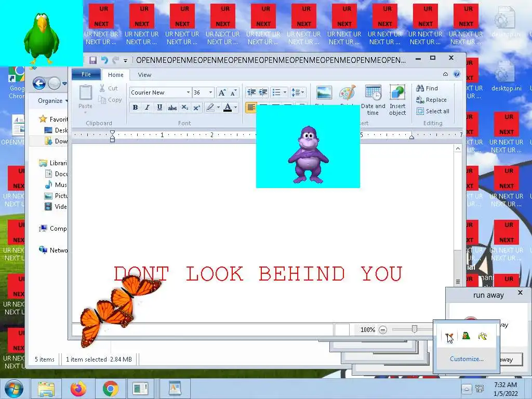This screenshot has height=399, width=532.
Task: Switch to the Home ribbon tab
Action: point(116,75)
